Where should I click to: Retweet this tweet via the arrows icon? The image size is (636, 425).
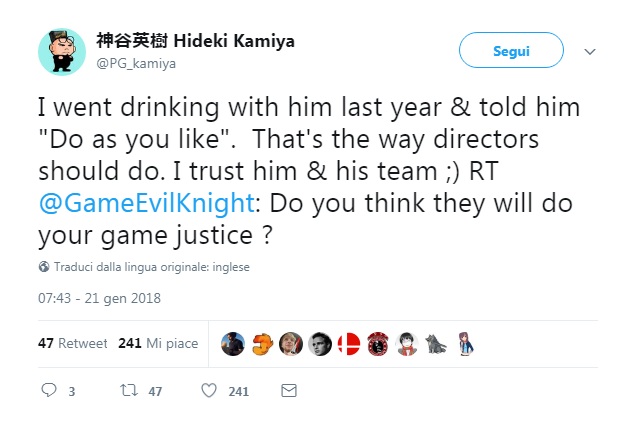(127, 391)
